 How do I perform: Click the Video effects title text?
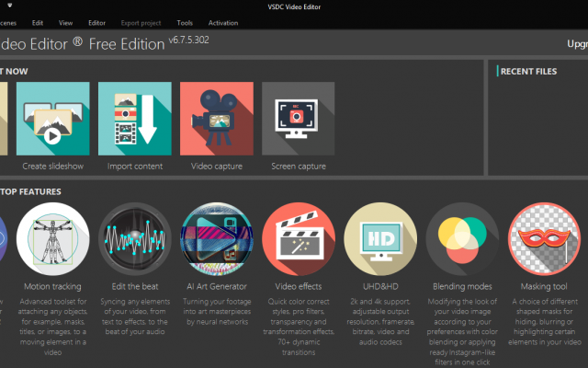(x=299, y=286)
